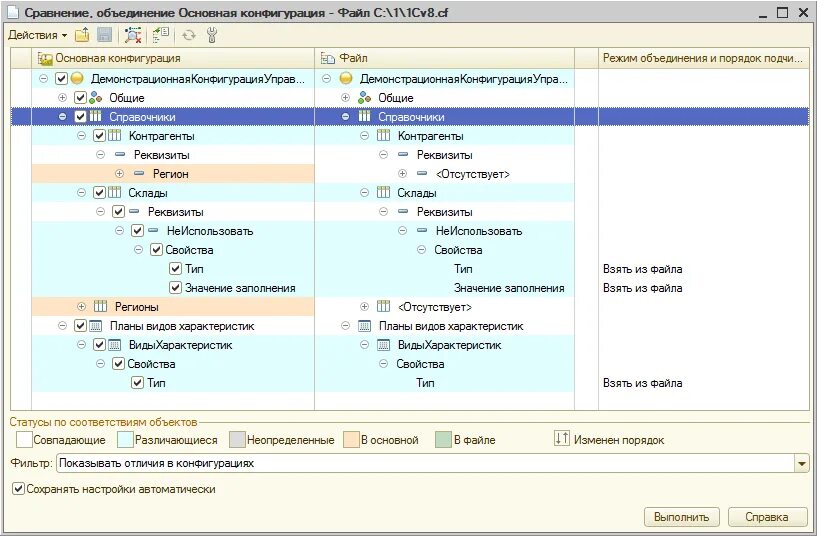Click the yellow configuration root icon in Файл column

pos(345,79)
